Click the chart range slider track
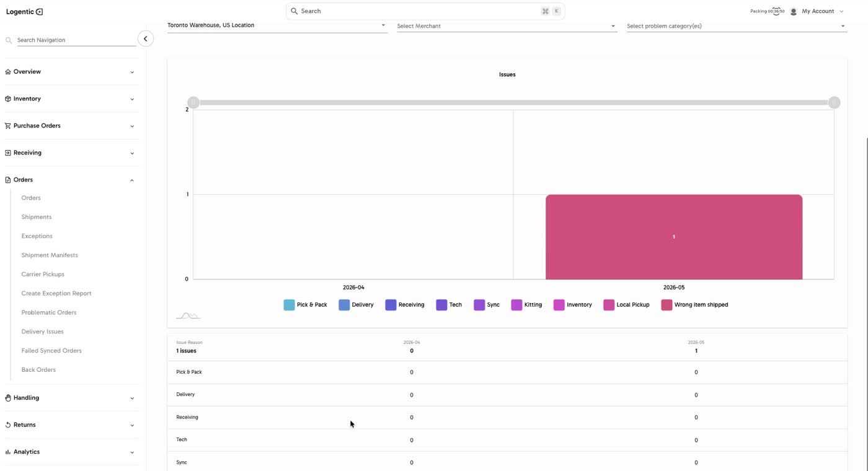 (x=514, y=102)
